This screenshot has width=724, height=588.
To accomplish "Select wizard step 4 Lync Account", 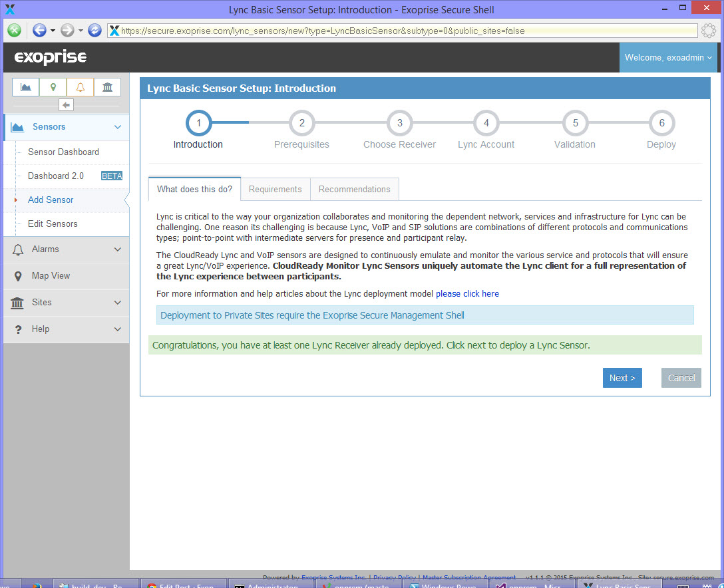I will pos(486,123).
